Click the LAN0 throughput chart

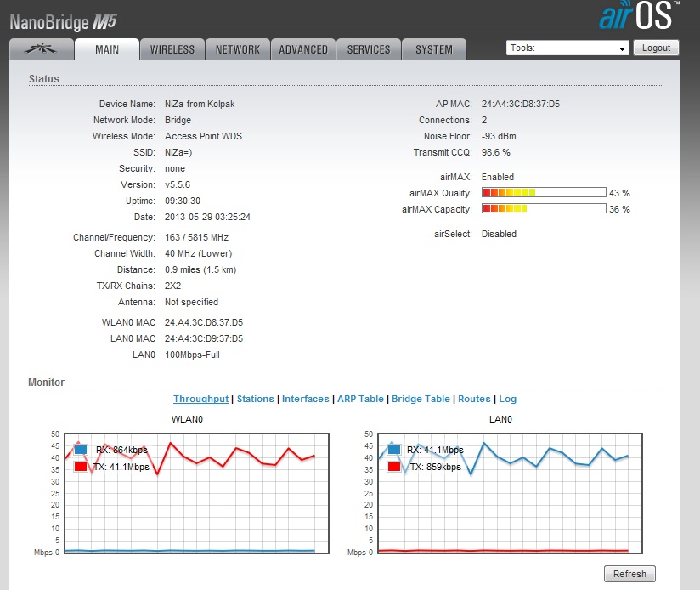click(511, 493)
